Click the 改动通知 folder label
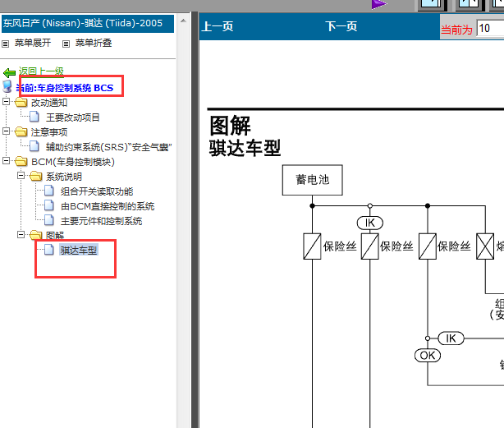This screenshot has width=504, height=428. [x=49, y=103]
